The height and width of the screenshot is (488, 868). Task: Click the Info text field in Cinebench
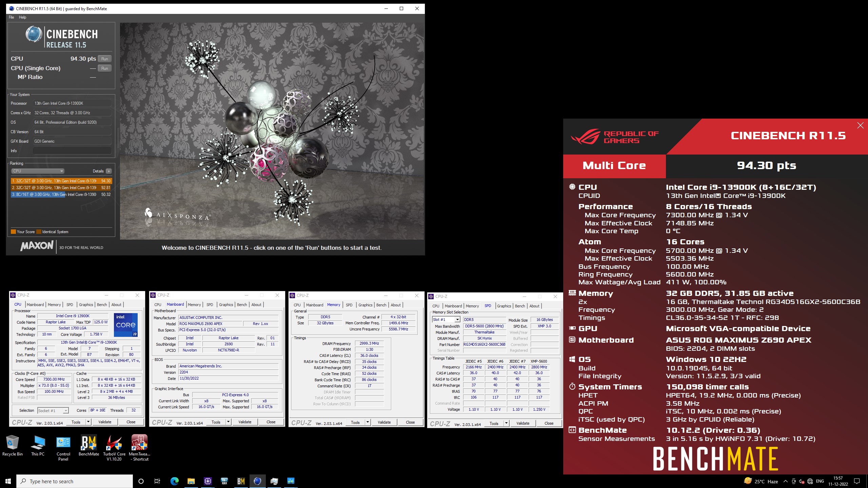(x=72, y=151)
